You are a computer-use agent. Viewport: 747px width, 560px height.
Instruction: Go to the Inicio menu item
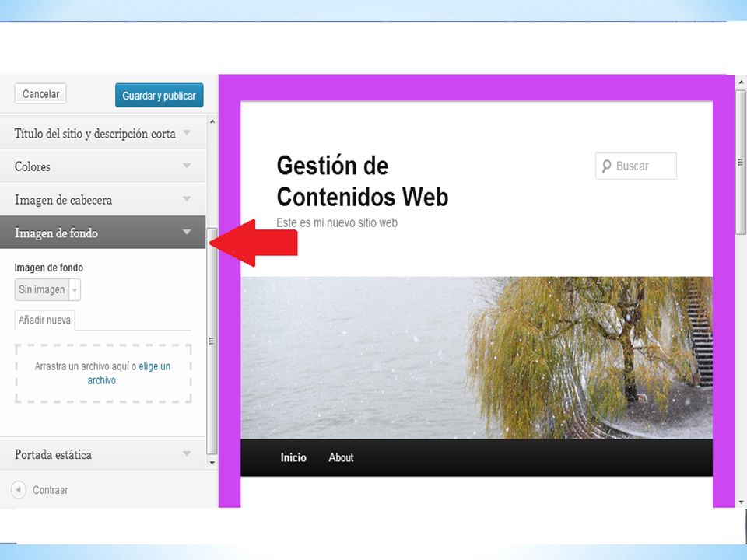click(293, 457)
